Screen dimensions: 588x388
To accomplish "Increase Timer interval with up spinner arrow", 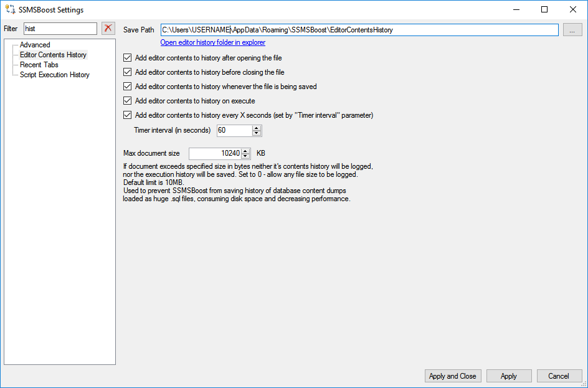I will (257, 128).
